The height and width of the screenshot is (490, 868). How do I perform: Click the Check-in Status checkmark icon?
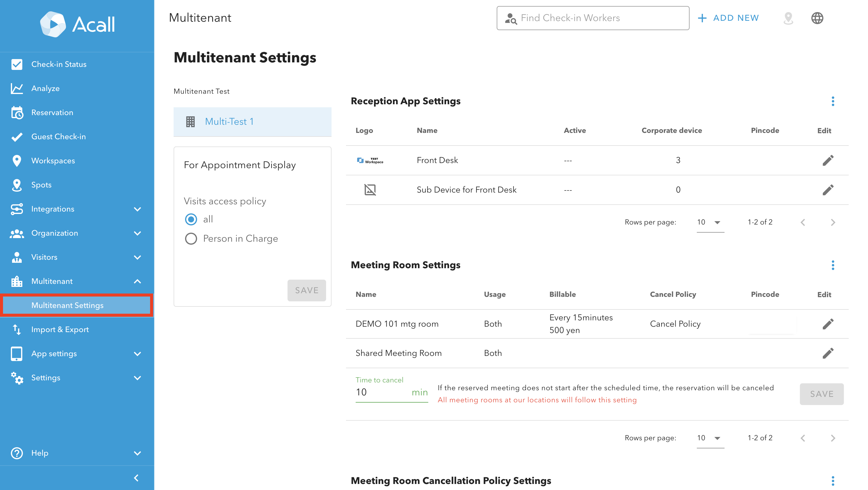tap(17, 64)
